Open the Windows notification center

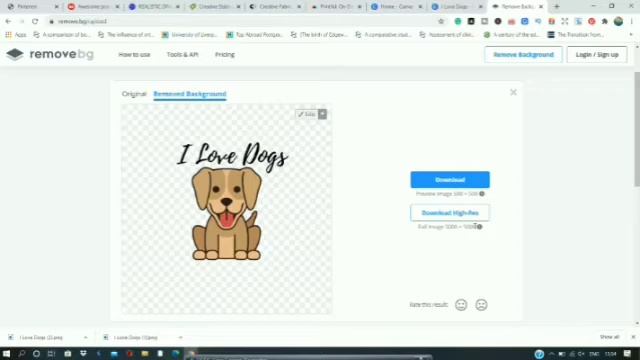(627, 354)
